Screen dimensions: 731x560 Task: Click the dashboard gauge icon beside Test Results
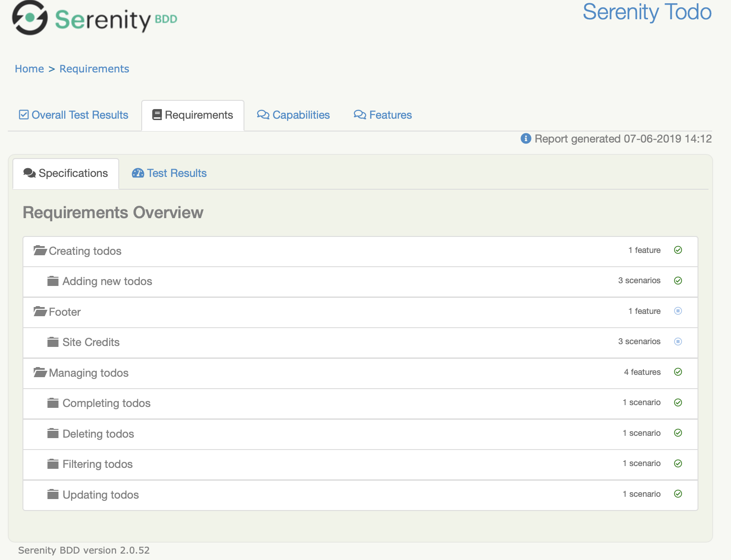(138, 173)
